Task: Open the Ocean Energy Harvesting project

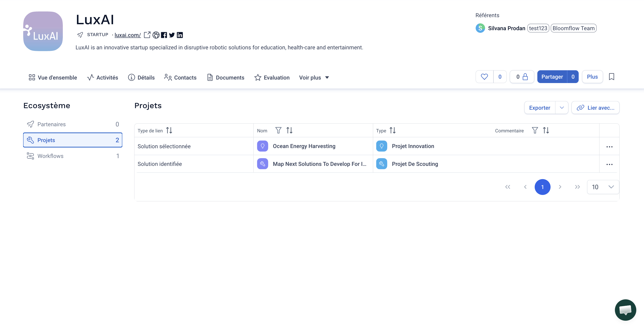Action: 304,146
